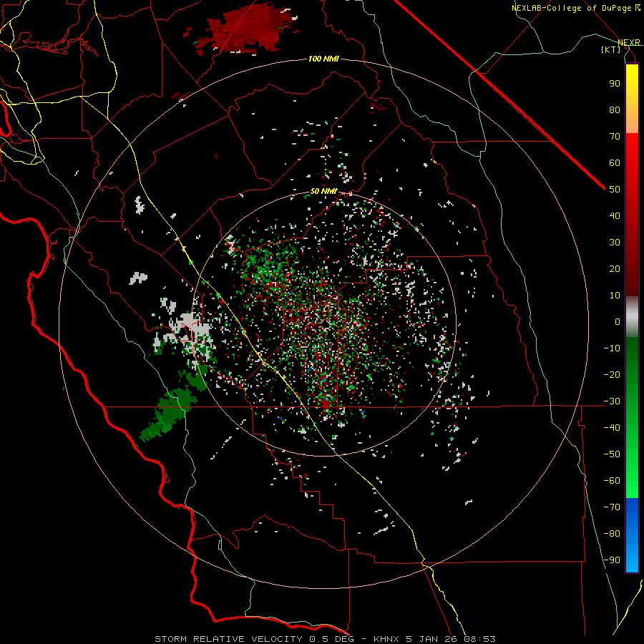Screen dimensions: 644x644
Task: Click the 0 value on velocity scale
Action: pos(618,322)
